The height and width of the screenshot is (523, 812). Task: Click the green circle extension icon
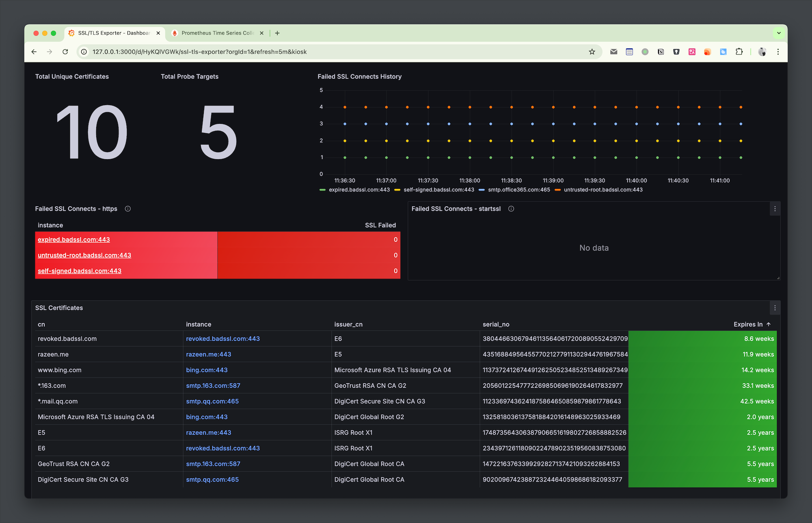coord(645,52)
